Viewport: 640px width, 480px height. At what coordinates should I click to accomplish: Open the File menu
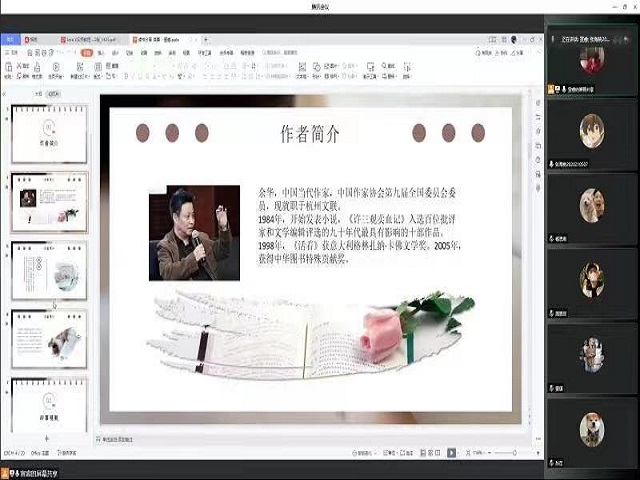click(11, 53)
